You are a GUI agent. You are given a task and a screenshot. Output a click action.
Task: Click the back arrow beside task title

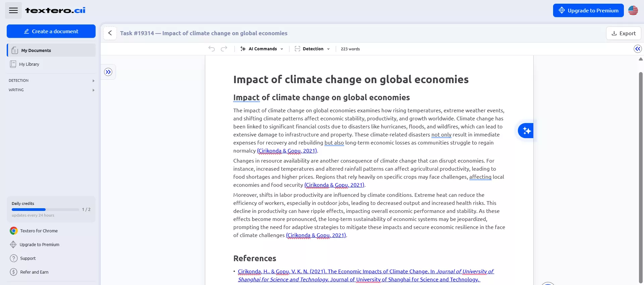coord(110,33)
